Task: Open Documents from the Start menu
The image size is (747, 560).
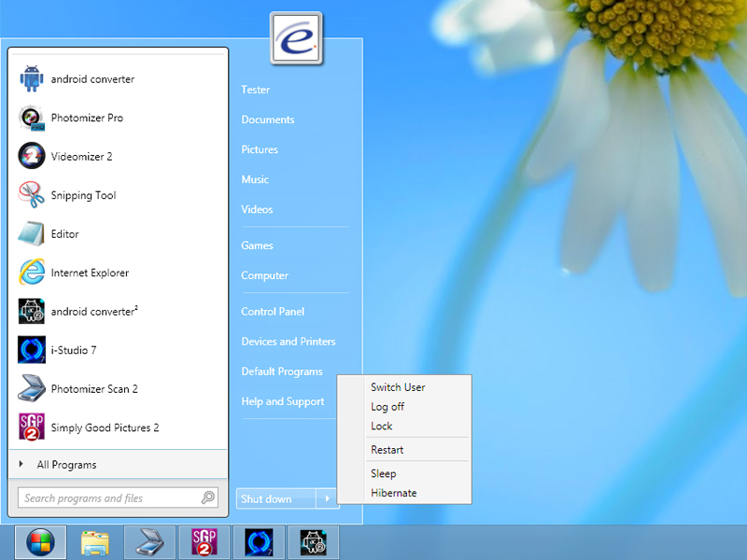Action: [268, 119]
